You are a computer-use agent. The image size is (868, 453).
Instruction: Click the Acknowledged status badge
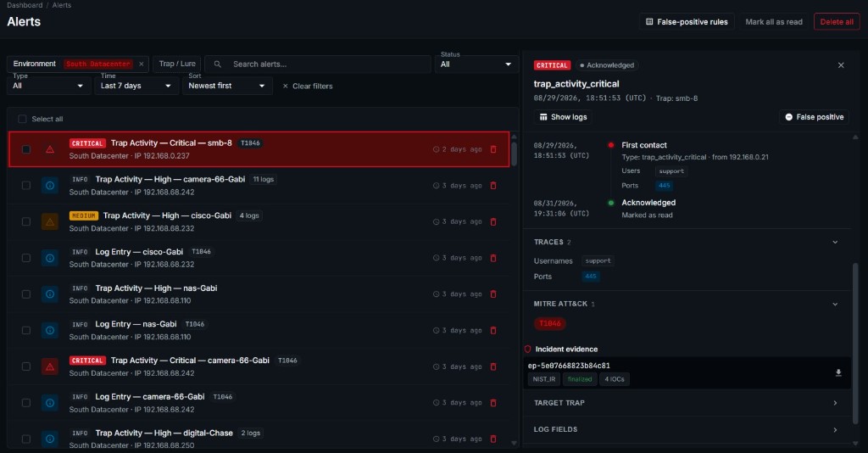tap(607, 65)
